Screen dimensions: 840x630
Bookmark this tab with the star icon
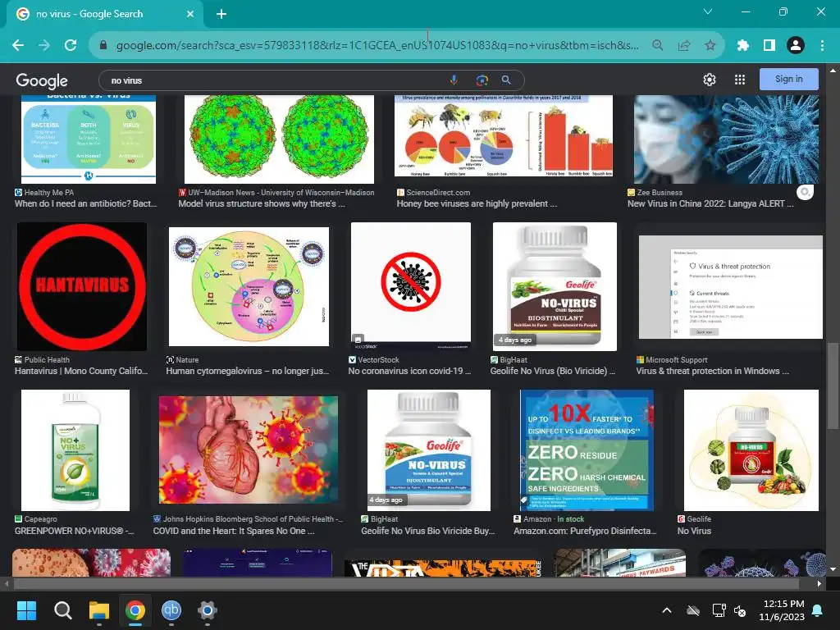point(710,46)
